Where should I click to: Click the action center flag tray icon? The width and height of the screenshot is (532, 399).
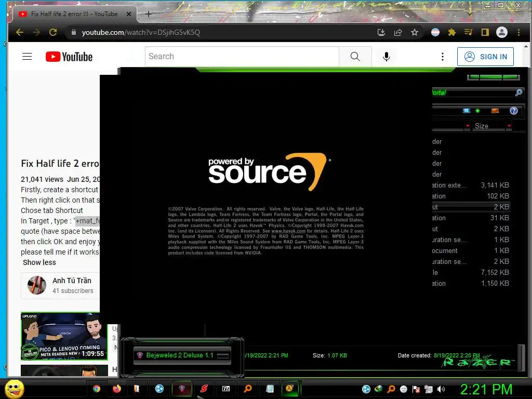pyautogui.click(x=416, y=389)
